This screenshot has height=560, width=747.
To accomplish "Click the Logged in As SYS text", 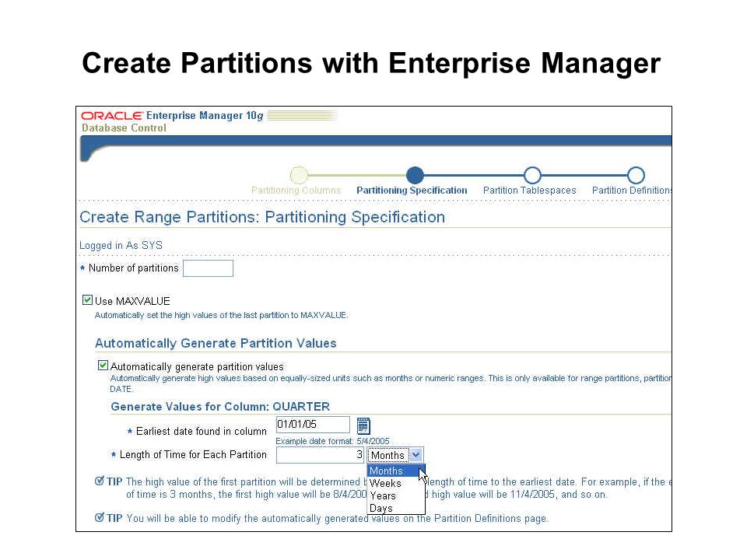I will 121,245.
